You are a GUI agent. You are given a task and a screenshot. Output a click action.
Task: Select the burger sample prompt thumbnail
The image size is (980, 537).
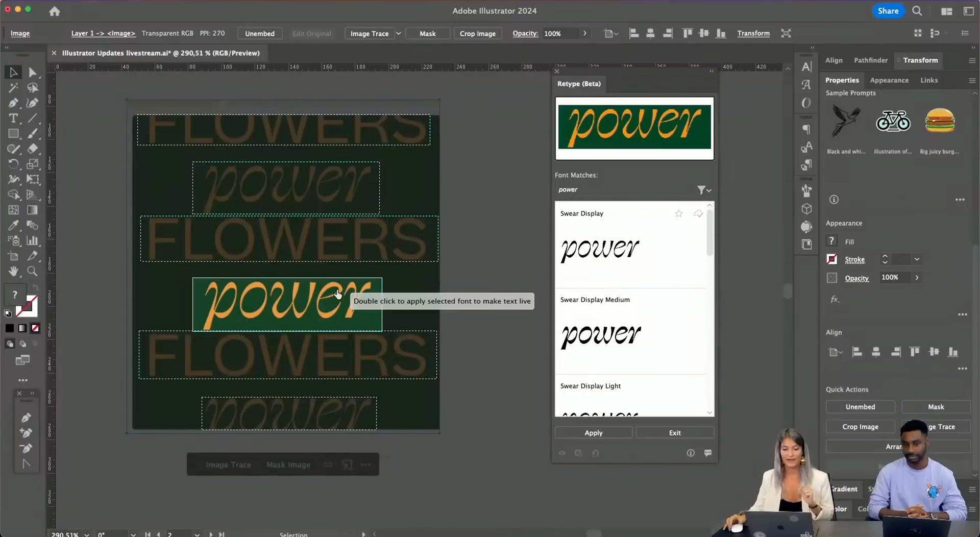point(940,121)
